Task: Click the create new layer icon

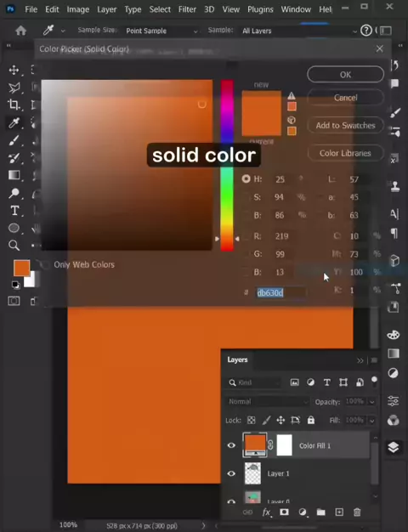Action: (x=339, y=512)
